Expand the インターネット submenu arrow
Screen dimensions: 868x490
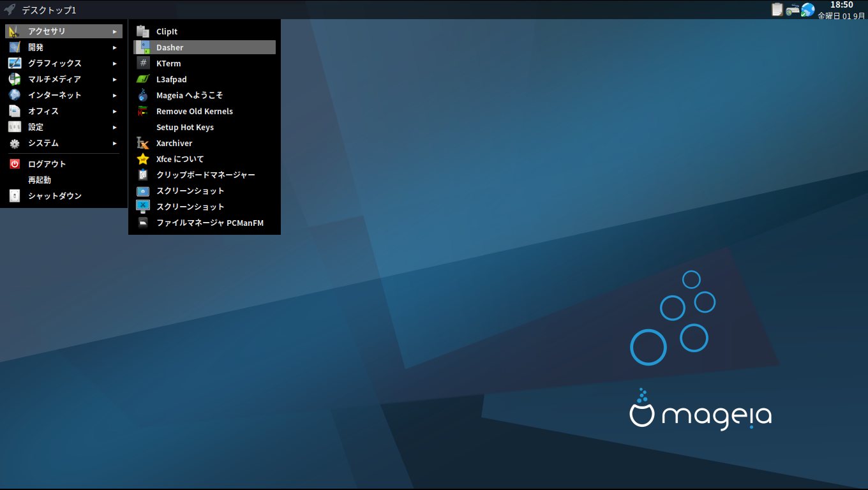pos(115,95)
